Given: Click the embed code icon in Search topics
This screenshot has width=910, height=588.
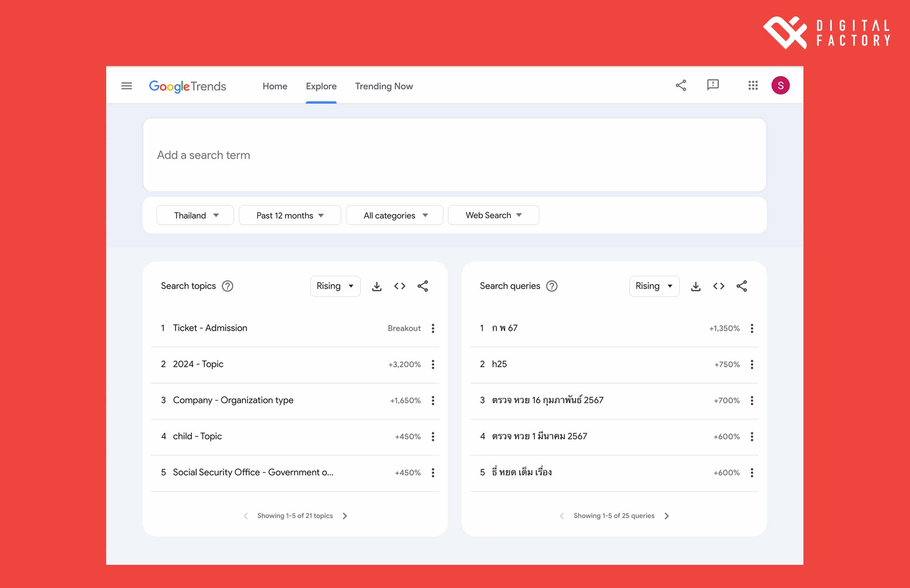Looking at the screenshot, I should click(400, 286).
